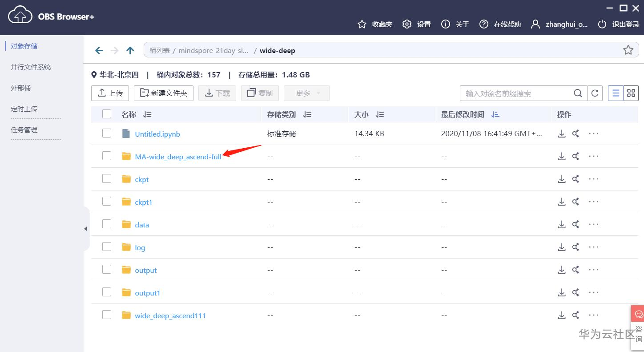Click the search magnifier icon

click(578, 93)
